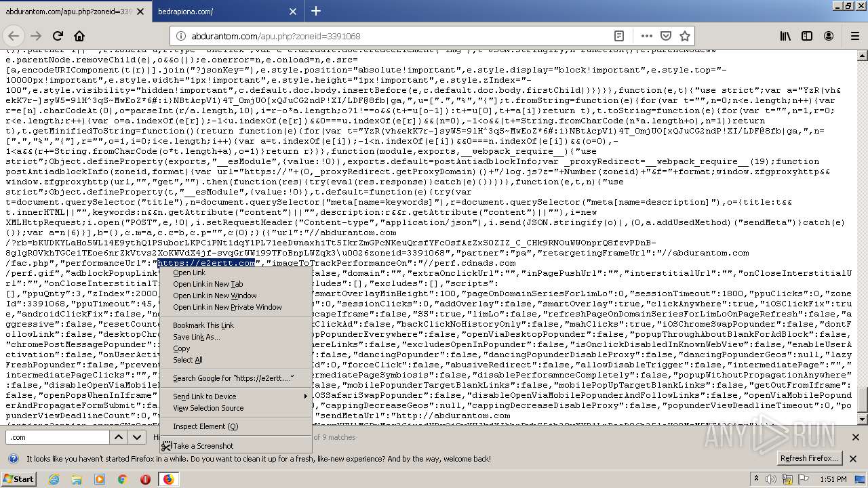The width and height of the screenshot is (868, 488).
Task: Toggle Reader View in the address bar
Action: [619, 36]
